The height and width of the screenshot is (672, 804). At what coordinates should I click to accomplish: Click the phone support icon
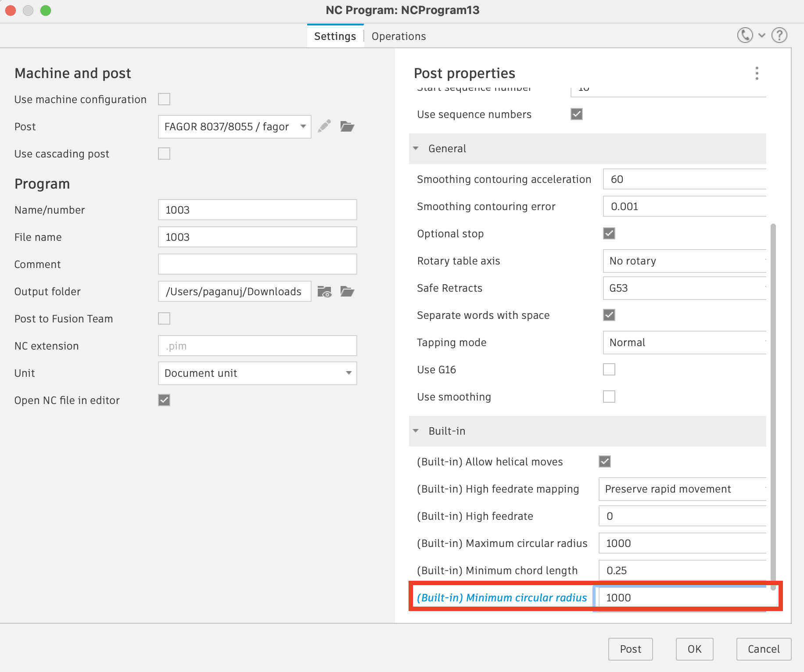pyautogui.click(x=745, y=35)
